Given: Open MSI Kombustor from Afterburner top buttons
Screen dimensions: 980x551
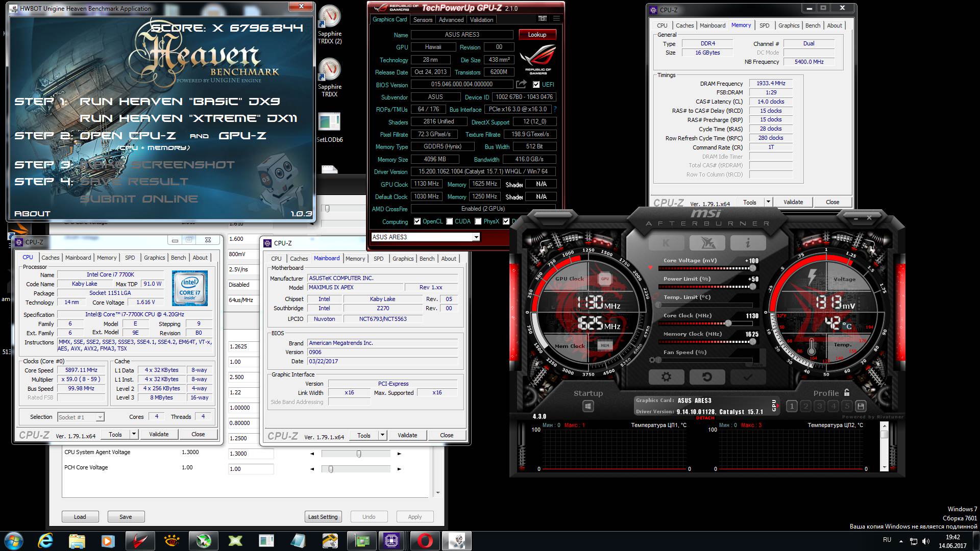Looking at the screenshot, I should (707, 243).
